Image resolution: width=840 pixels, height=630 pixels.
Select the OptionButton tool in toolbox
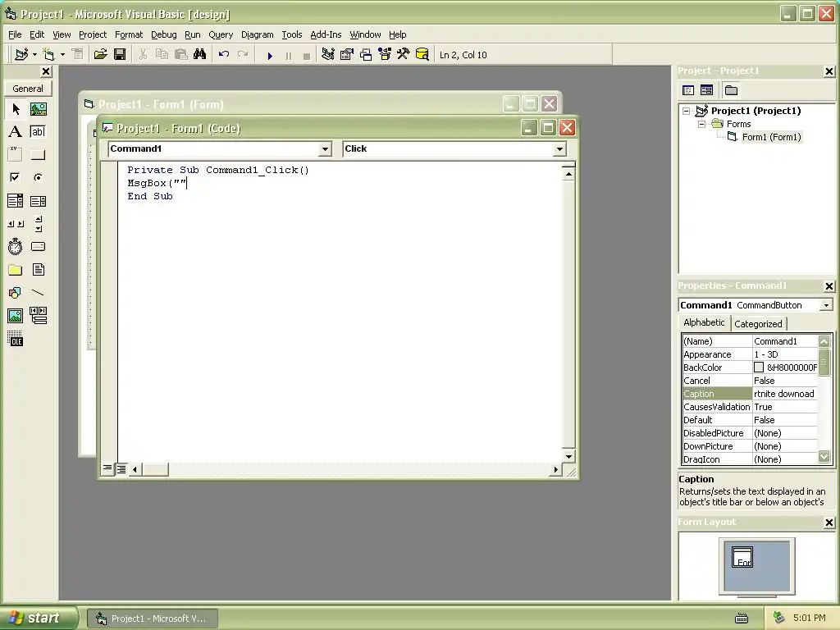pyautogui.click(x=38, y=177)
